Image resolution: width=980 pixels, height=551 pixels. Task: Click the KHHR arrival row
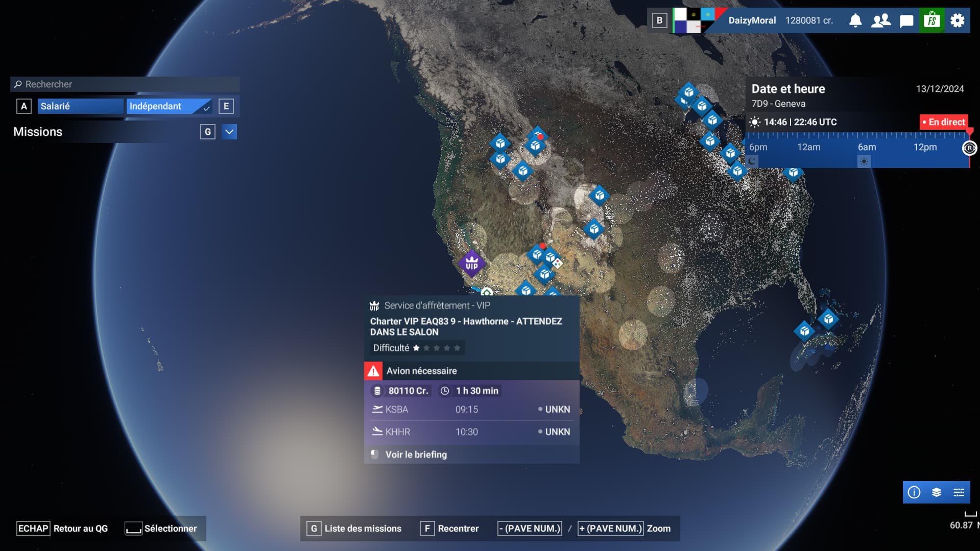pos(471,432)
